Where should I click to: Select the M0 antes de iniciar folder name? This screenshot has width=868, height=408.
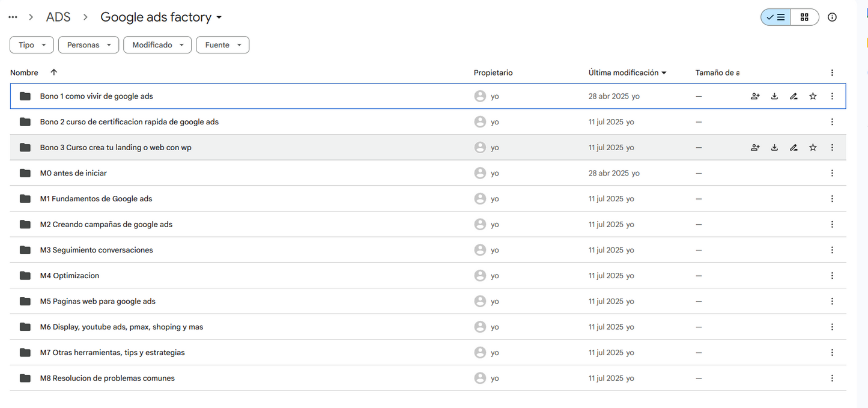[73, 173]
